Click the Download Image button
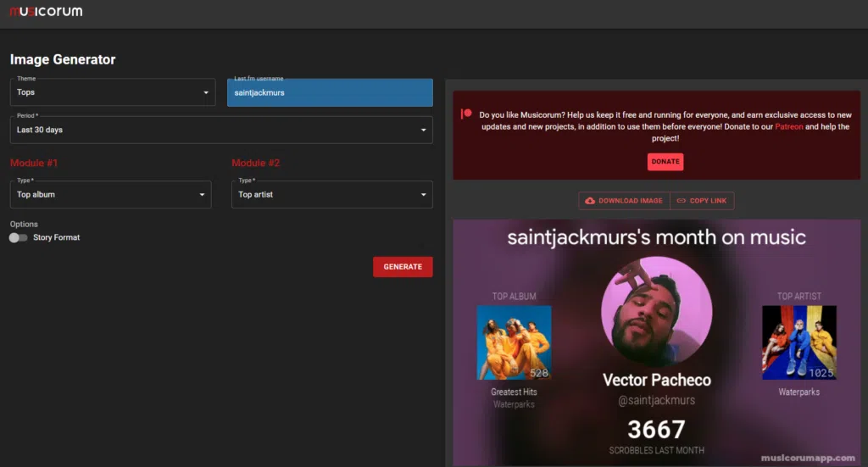This screenshot has width=868, height=467. pyautogui.click(x=625, y=201)
